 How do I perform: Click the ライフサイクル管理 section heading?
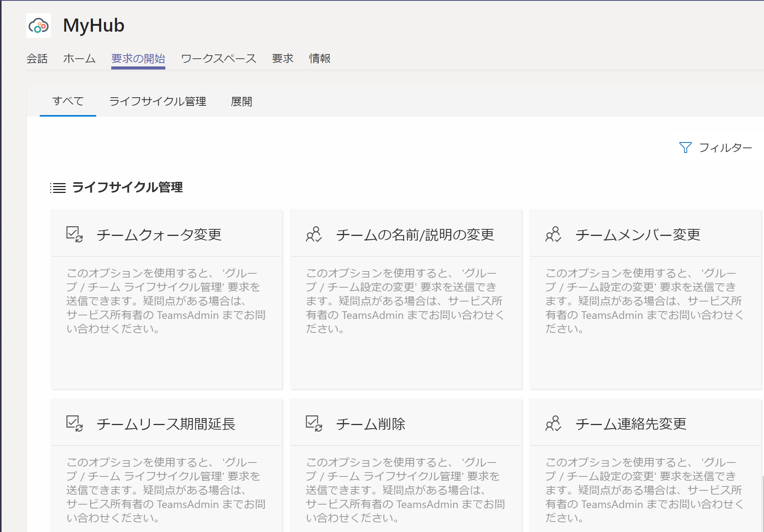pyautogui.click(x=127, y=188)
